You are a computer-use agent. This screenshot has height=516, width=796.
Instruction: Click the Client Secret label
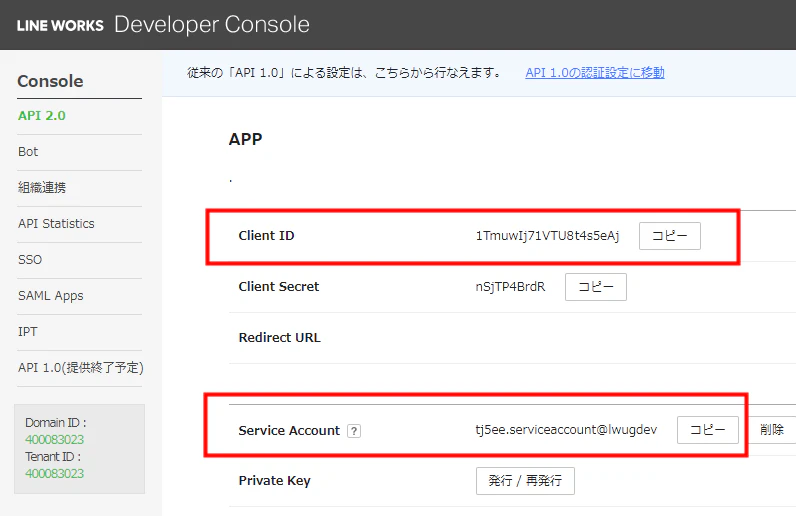coord(279,287)
